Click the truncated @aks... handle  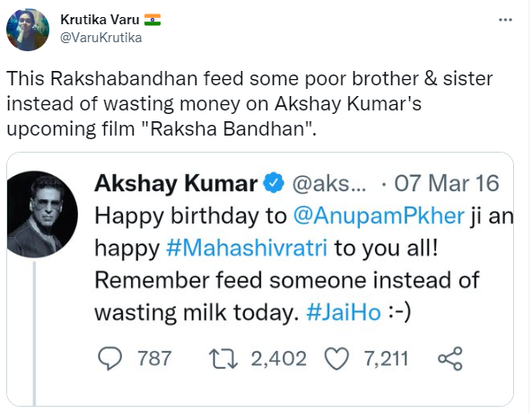(x=329, y=184)
